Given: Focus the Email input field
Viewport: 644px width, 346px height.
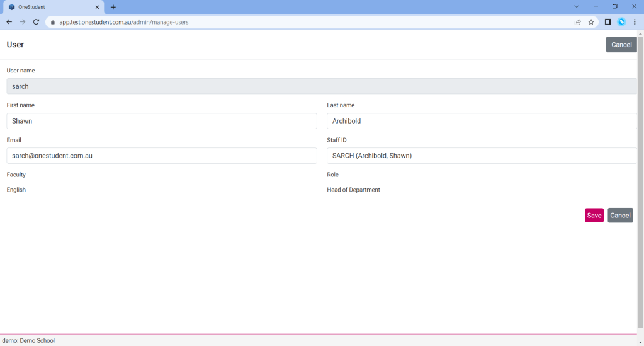Looking at the screenshot, I should tap(162, 156).
